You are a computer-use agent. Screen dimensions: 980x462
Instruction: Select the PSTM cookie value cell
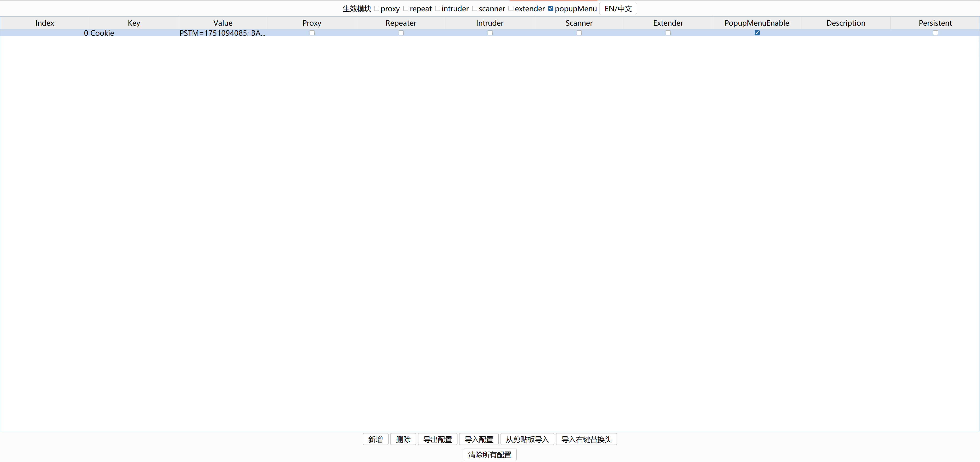tap(222, 33)
